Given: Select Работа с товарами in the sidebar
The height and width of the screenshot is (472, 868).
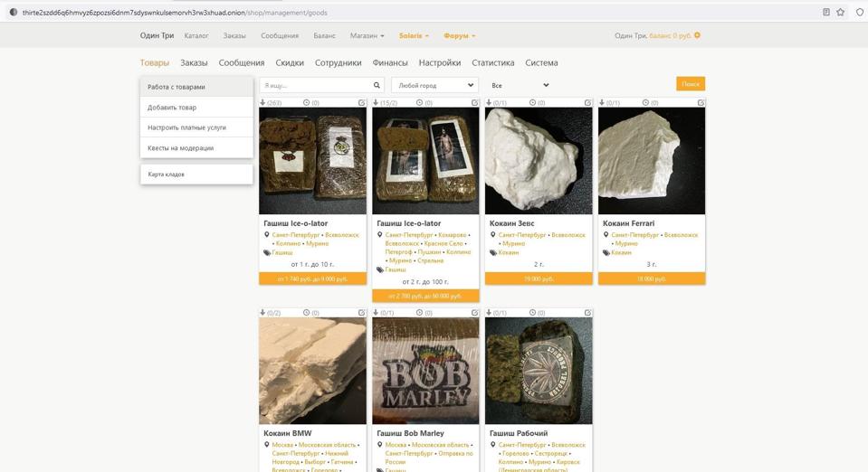Looking at the screenshot, I should pos(196,87).
